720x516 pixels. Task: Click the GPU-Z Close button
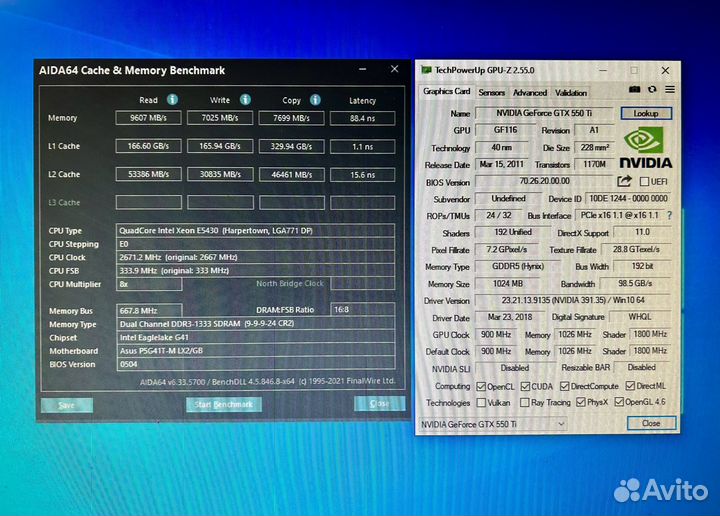651,423
